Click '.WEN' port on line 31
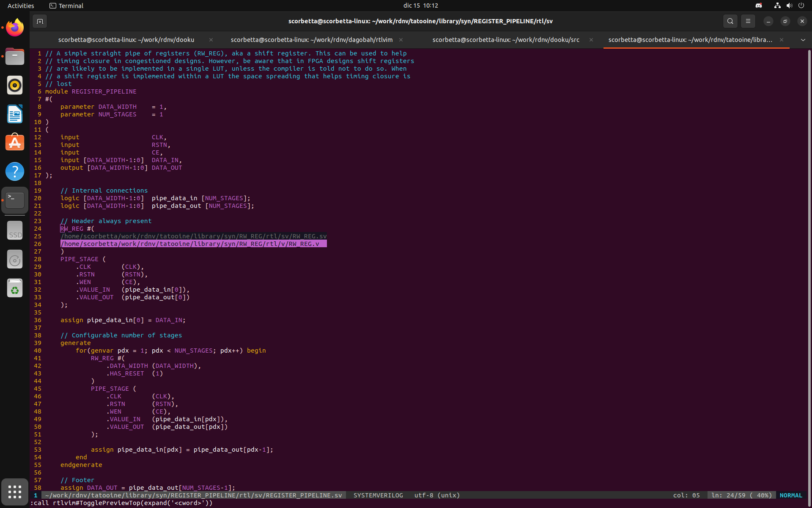Screen dimensions: 812x508 (x=83, y=282)
